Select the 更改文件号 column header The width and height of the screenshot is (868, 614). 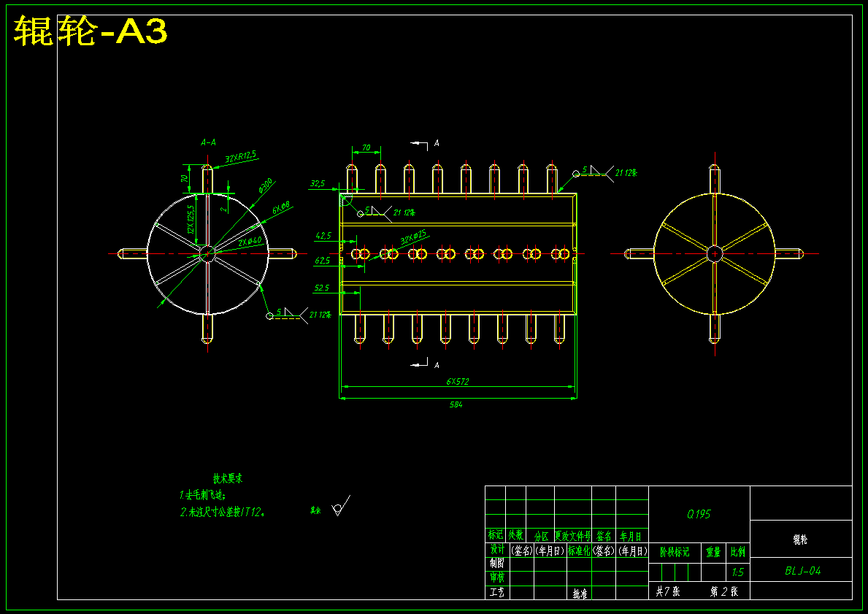coord(573,536)
